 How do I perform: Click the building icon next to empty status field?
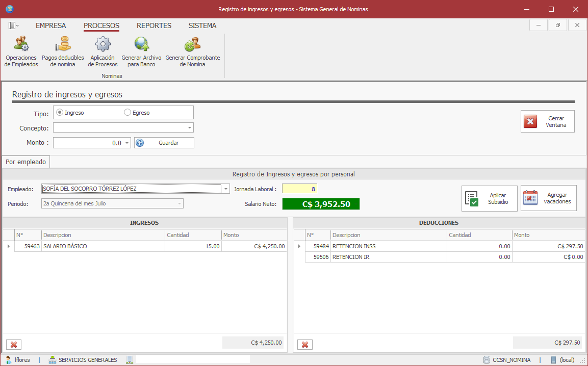pyautogui.click(x=130, y=360)
